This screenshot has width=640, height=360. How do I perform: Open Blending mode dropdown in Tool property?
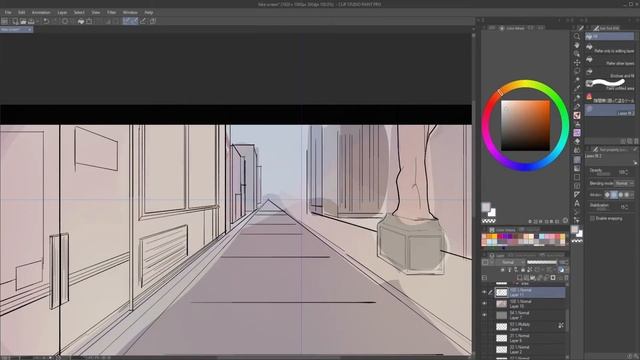tap(624, 184)
